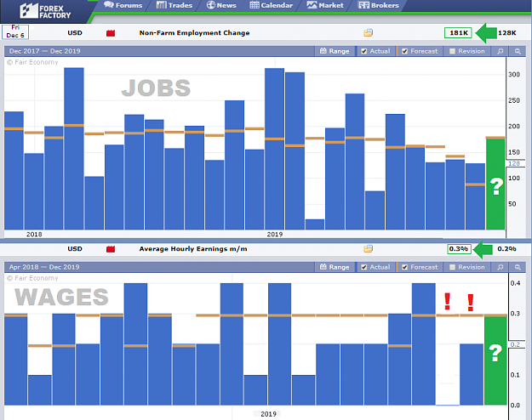The width and height of the screenshot is (532, 420).
Task: Open the Market tab
Action: (x=325, y=5)
